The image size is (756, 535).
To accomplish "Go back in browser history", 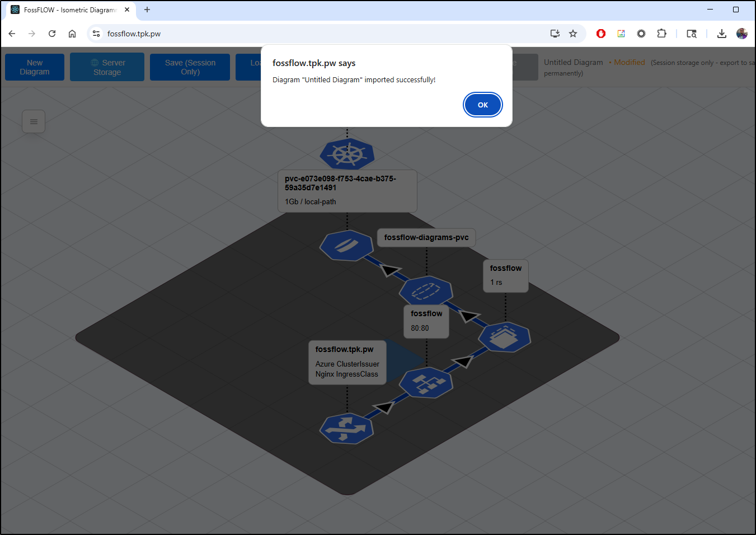I will pyautogui.click(x=12, y=34).
